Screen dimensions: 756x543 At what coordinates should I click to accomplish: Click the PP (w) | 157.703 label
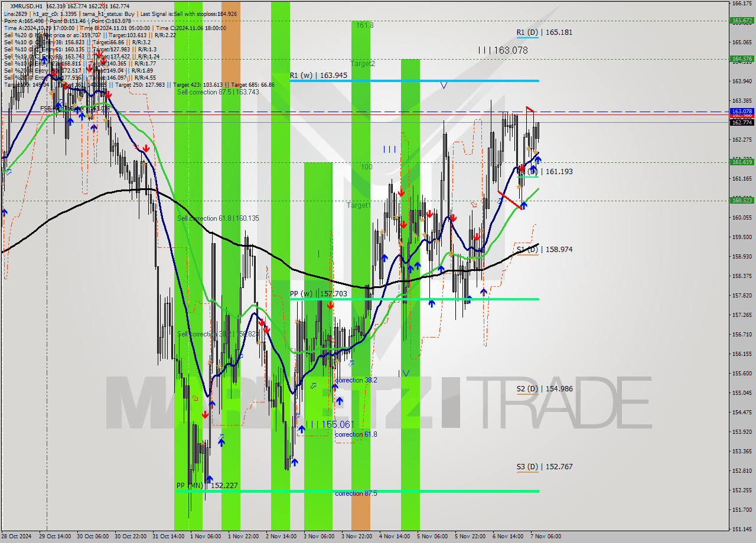click(318, 293)
